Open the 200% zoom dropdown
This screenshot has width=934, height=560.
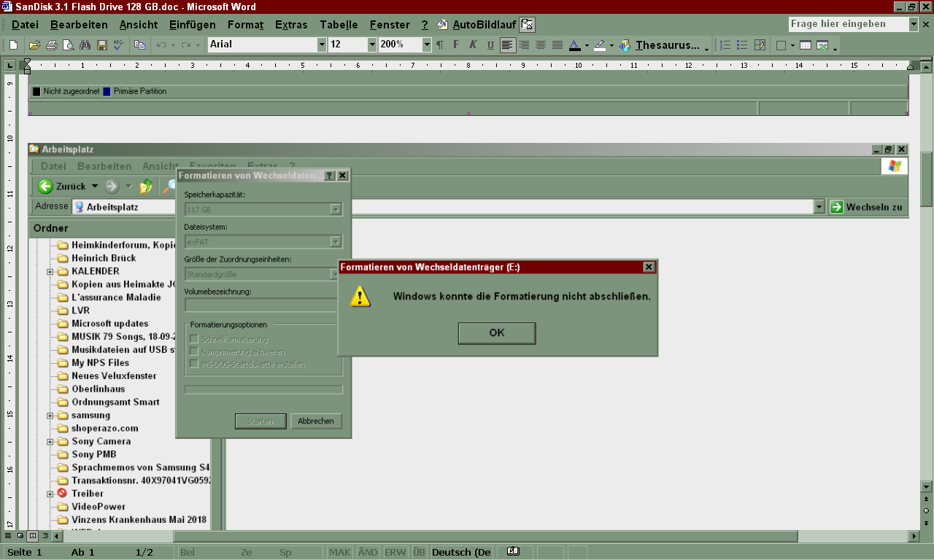[x=427, y=44]
